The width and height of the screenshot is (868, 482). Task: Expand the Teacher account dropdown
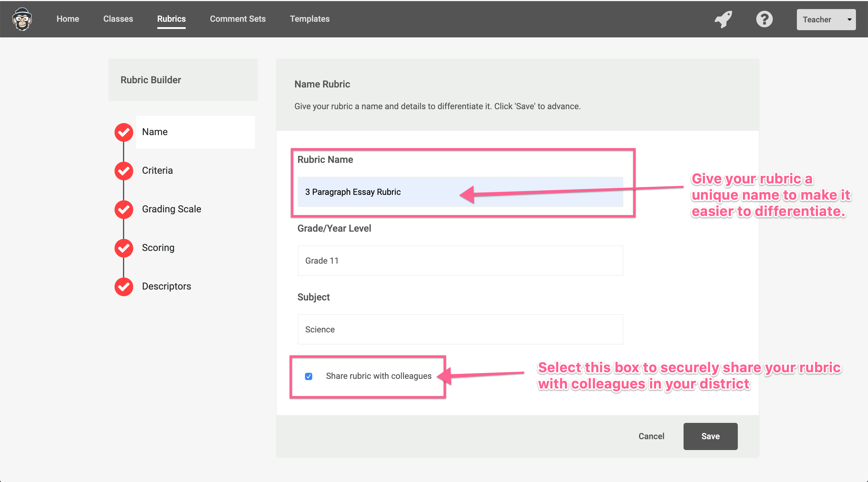826,20
